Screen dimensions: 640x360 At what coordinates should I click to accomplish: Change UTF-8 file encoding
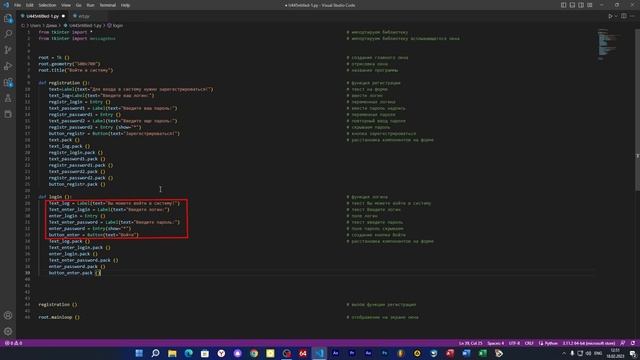coord(514,343)
